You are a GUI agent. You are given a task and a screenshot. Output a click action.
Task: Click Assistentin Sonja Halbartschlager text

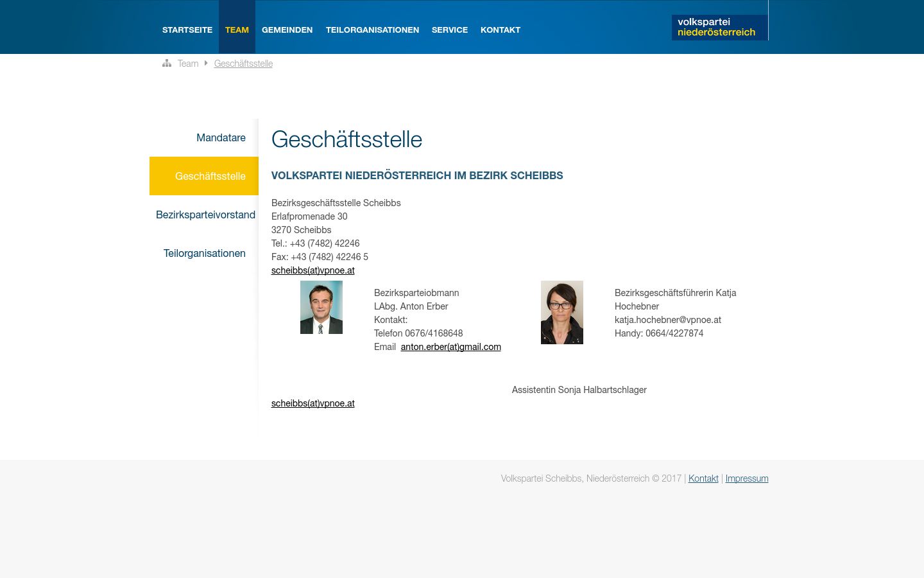click(579, 390)
